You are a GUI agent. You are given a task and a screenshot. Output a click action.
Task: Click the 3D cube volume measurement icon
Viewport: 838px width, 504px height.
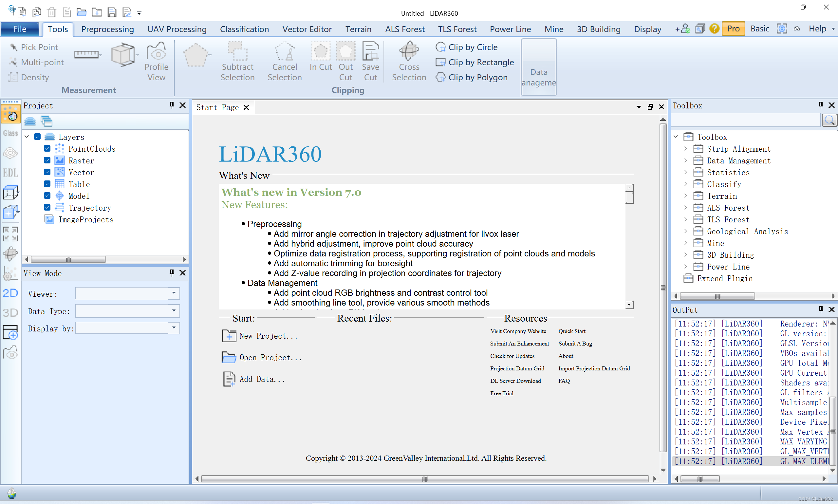pos(123,54)
